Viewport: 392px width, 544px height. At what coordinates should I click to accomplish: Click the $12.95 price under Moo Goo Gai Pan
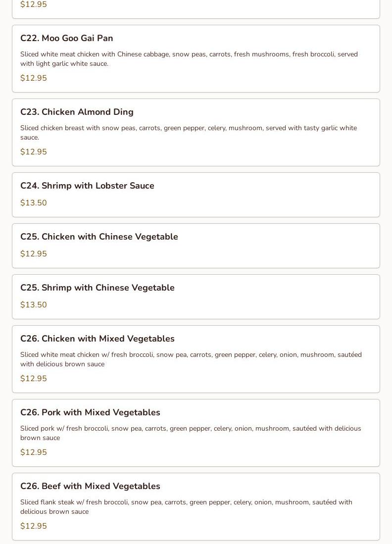coord(34,78)
